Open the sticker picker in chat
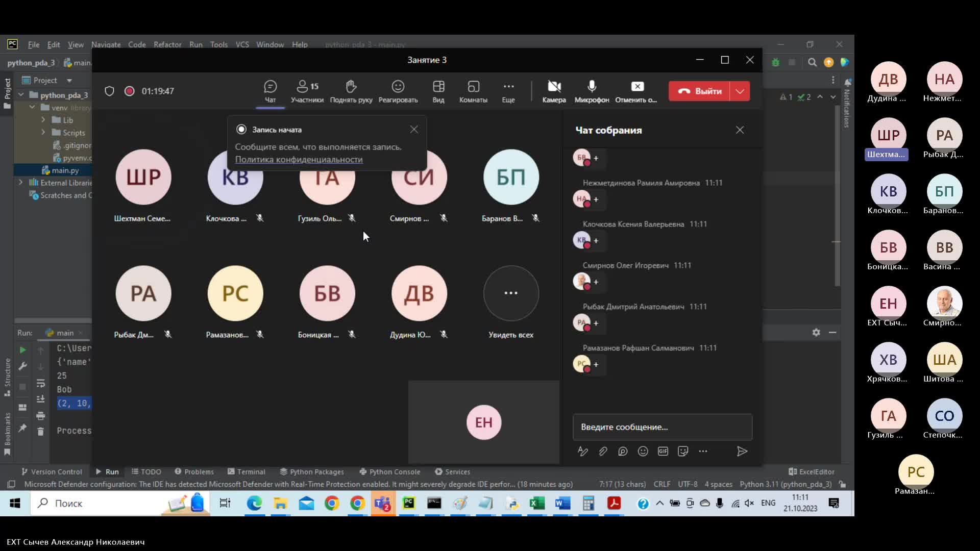980x551 pixels. pyautogui.click(x=683, y=451)
